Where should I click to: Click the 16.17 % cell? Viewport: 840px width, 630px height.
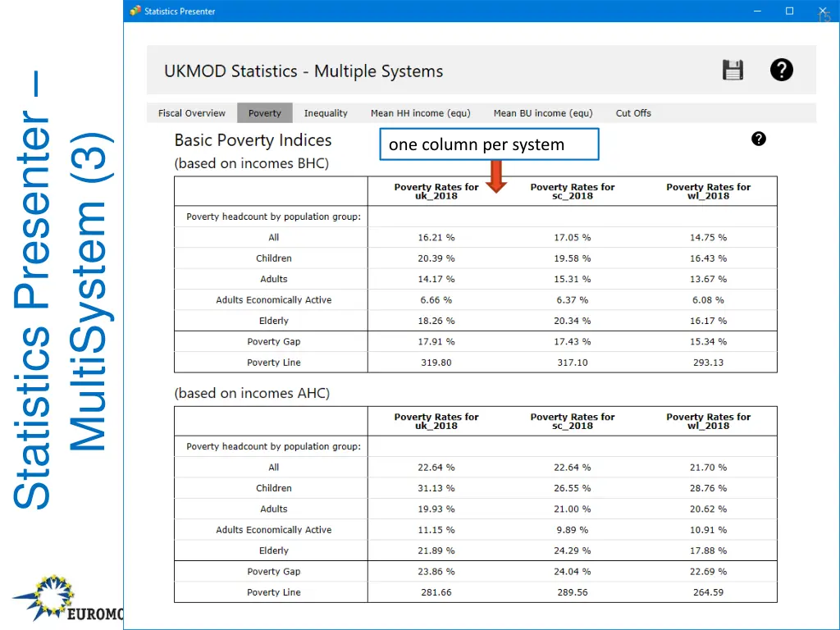pos(708,321)
